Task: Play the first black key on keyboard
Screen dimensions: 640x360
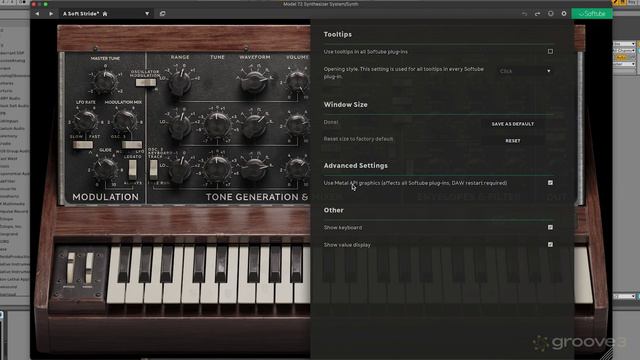Action: click(124, 264)
